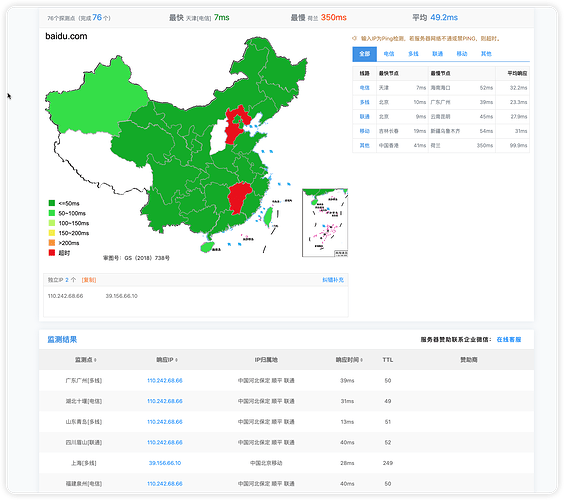Click IP 39.156.66.10 in the 上海 row
Image resolution: width=564 pixels, height=500 pixels.
click(165, 463)
